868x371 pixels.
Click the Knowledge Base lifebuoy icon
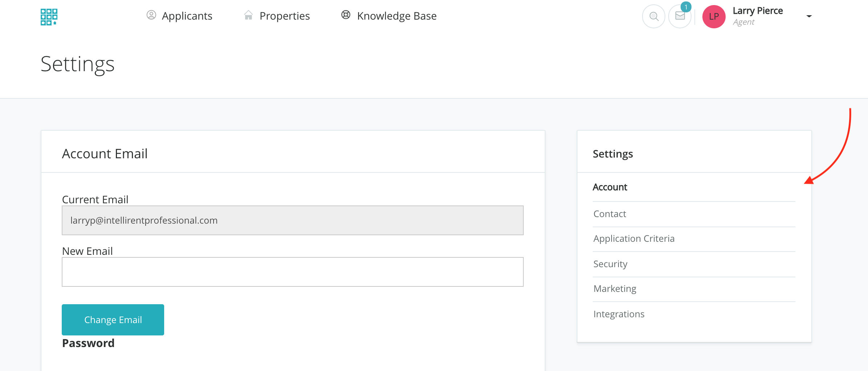pyautogui.click(x=346, y=15)
